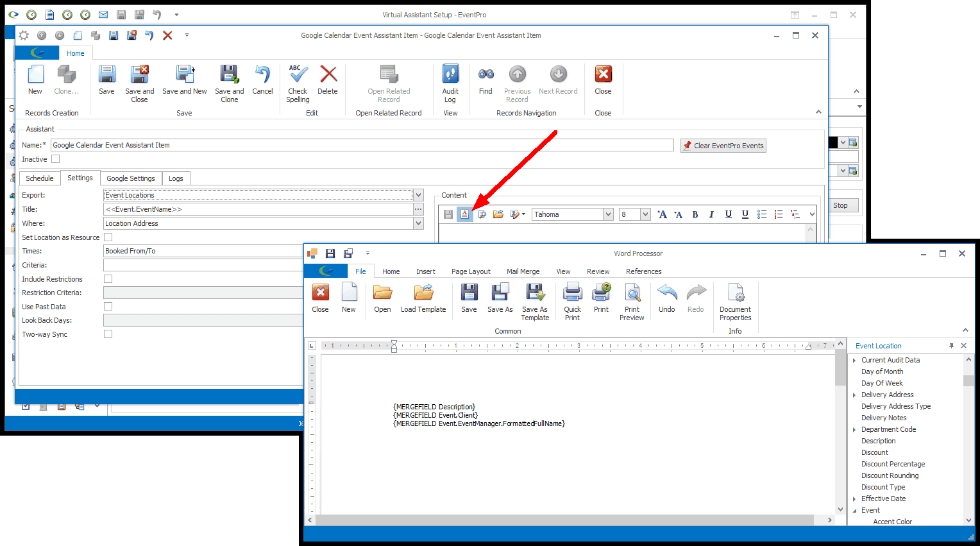
Task: Toggle Italic in Content toolbar
Action: coord(711,214)
